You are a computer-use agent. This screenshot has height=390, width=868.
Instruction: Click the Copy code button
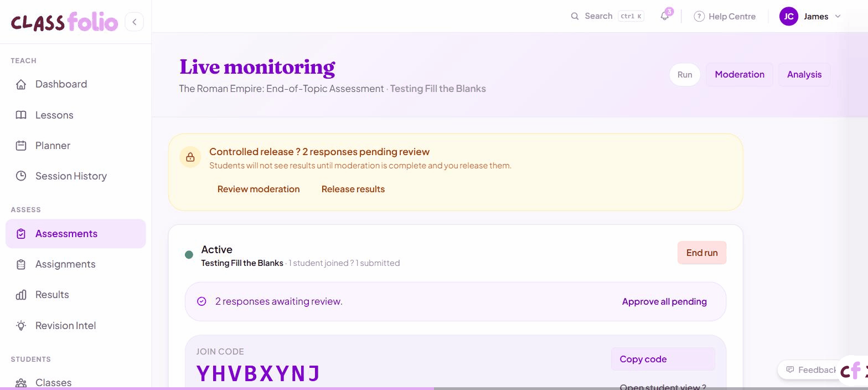(663, 359)
